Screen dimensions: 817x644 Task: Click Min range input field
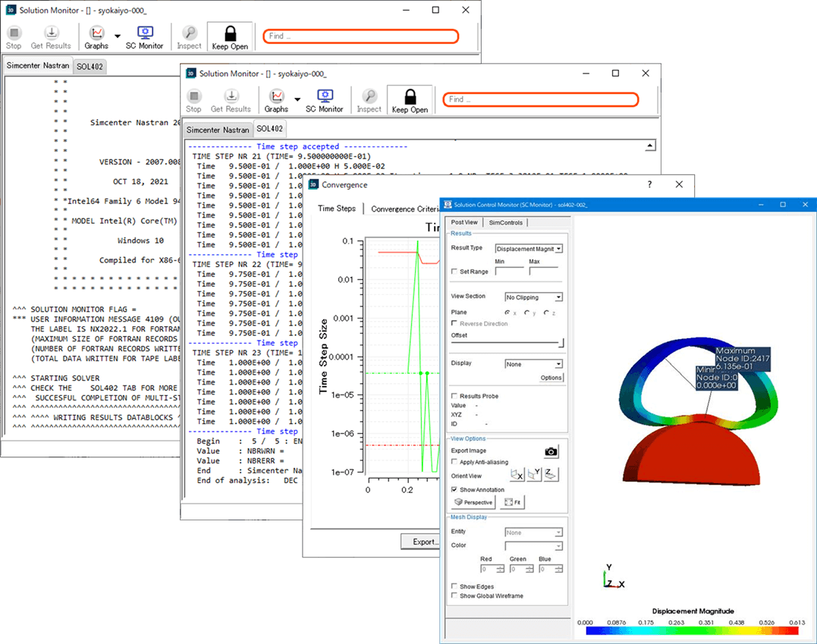(510, 271)
